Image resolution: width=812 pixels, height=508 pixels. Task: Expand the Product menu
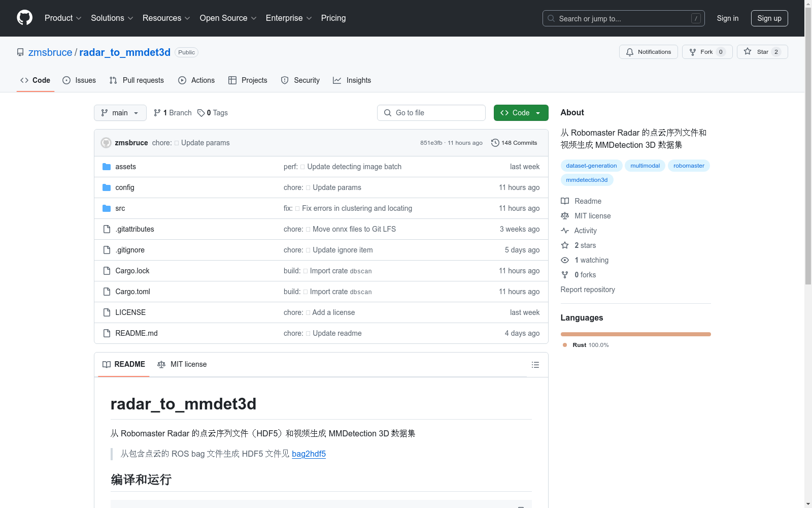tap(63, 18)
